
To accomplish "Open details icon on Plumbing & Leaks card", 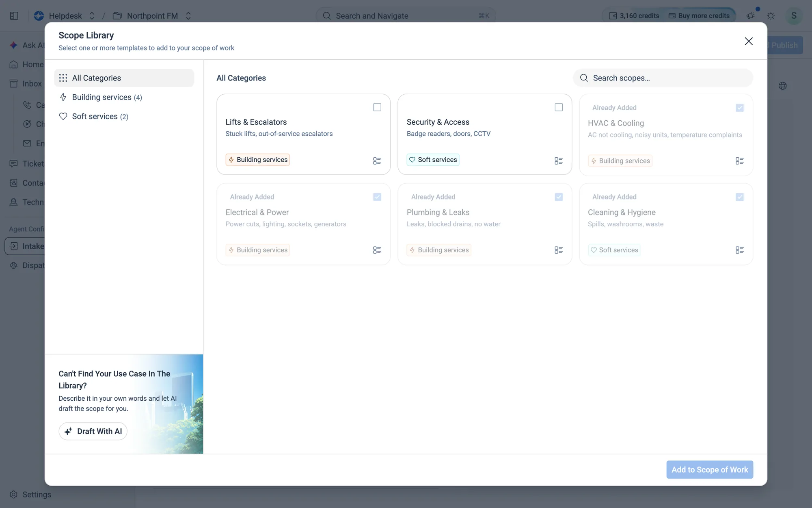I will point(559,250).
